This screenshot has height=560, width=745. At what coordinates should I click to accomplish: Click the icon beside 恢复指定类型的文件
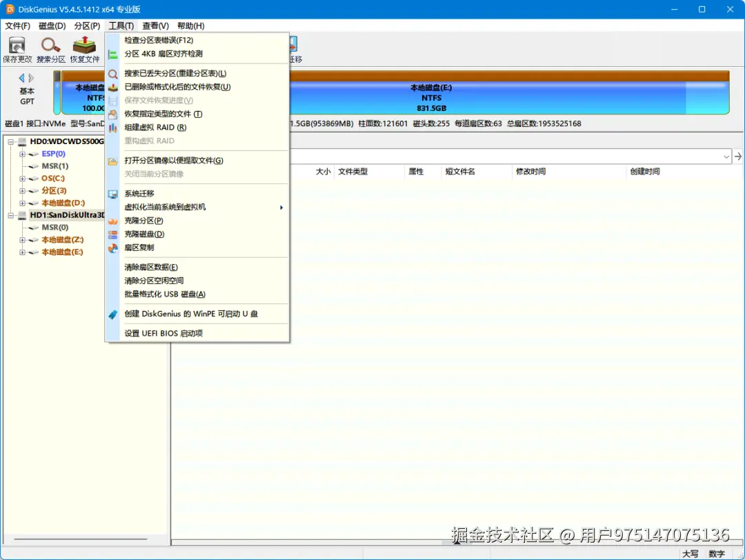[112, 114]
